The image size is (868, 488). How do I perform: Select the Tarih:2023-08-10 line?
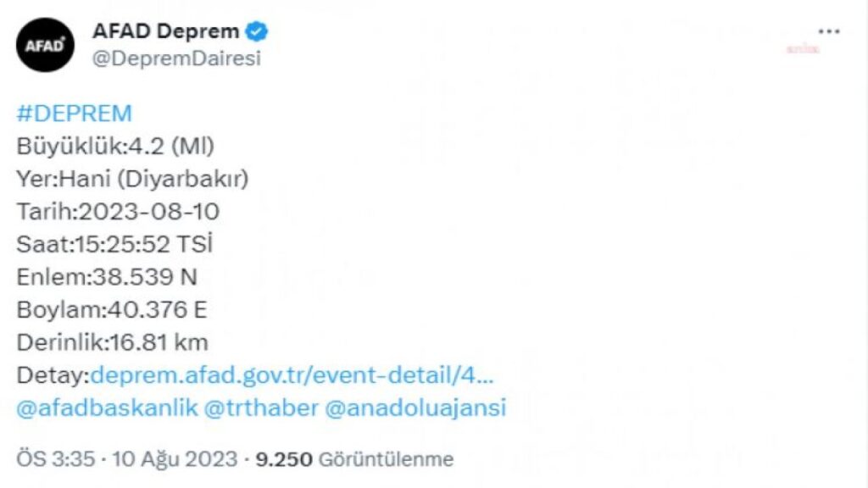click(x=118, y=211)
